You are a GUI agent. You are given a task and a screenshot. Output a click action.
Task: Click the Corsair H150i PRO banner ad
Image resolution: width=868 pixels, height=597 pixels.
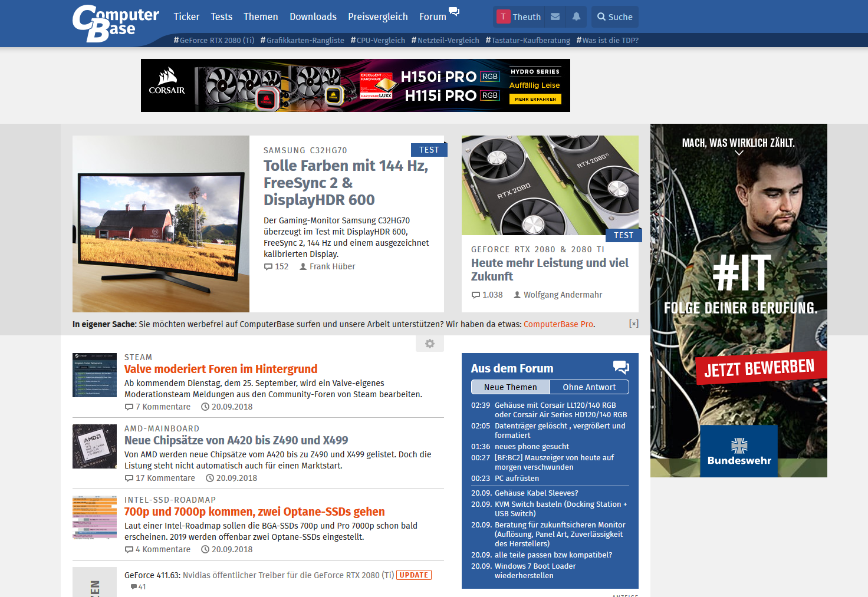click(356, 85)
